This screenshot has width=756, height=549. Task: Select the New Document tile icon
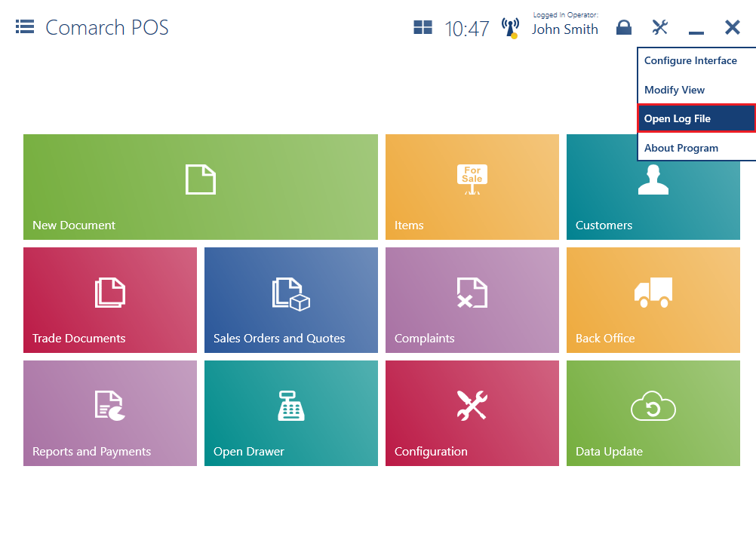pos(200,179)
